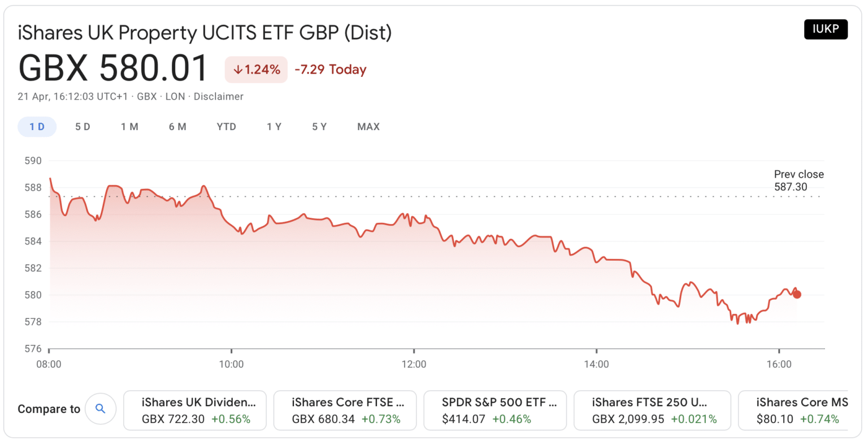The image size is (868, 444).
Task: Open the 1M period view
Action: pyautogui.click(x=130, y=127)
